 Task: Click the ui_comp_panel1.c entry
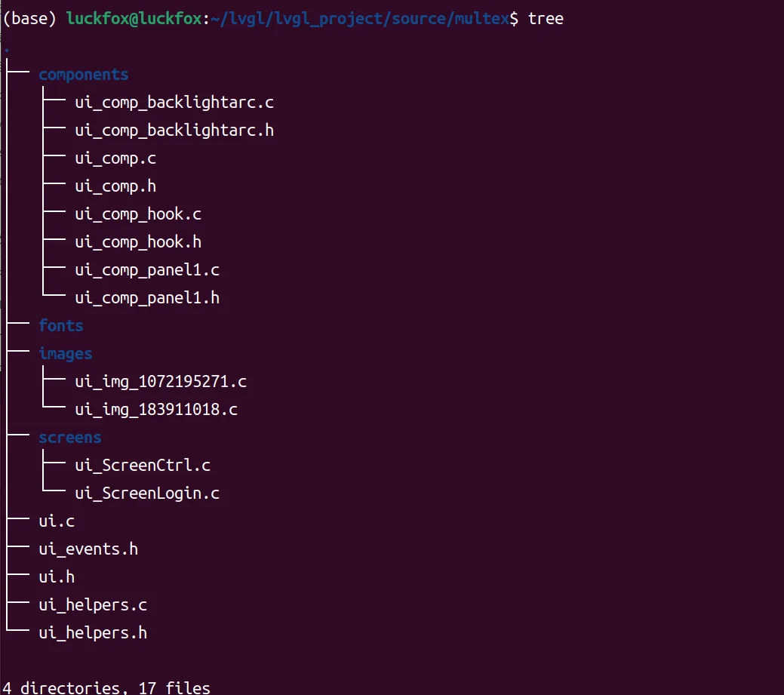[x=147, y=270]
